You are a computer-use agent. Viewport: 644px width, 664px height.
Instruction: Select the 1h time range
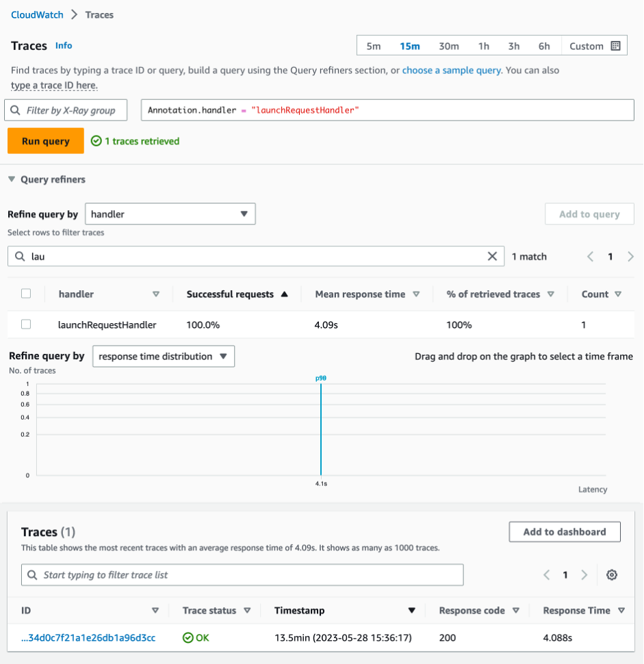pos(484,46)
